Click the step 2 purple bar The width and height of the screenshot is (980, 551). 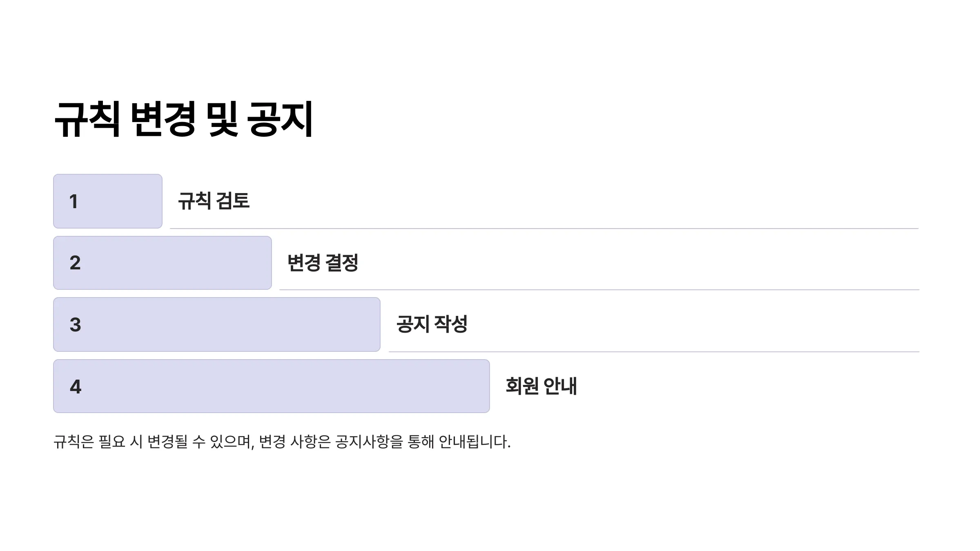click(x=163, y=263)
